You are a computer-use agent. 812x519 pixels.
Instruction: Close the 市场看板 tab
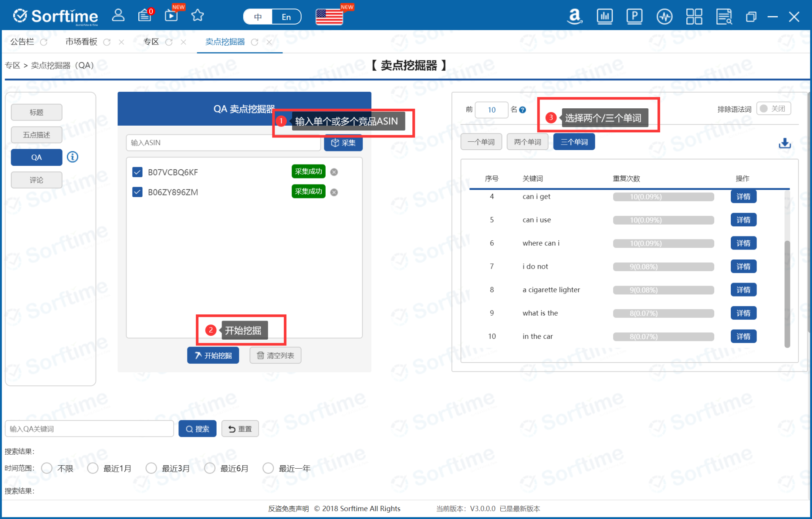point(121,42)
